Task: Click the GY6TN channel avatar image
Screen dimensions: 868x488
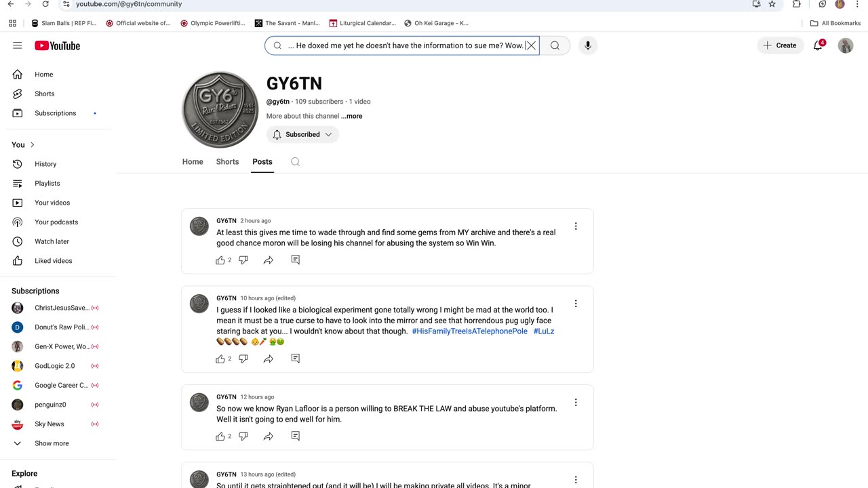Action: coord(220,110)
